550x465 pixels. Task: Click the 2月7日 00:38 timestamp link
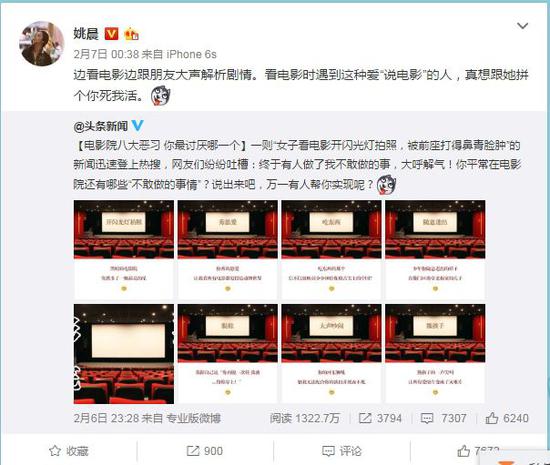pos(106,54)
